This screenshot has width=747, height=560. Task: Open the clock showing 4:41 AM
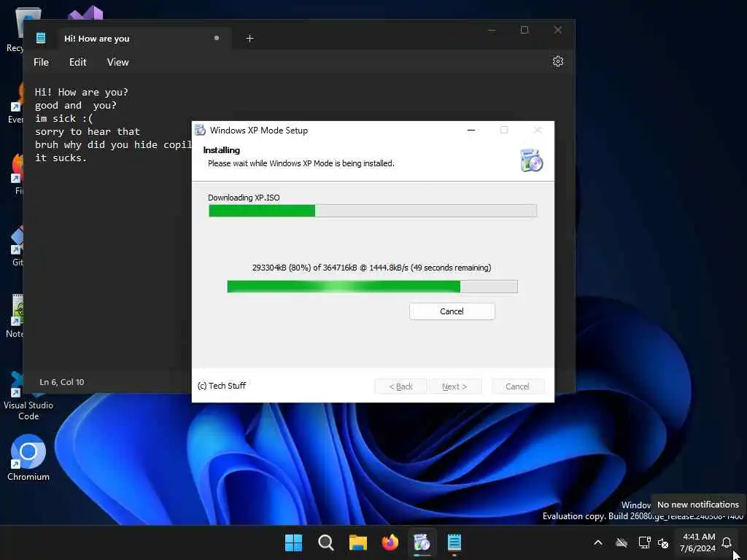[698, 542]
